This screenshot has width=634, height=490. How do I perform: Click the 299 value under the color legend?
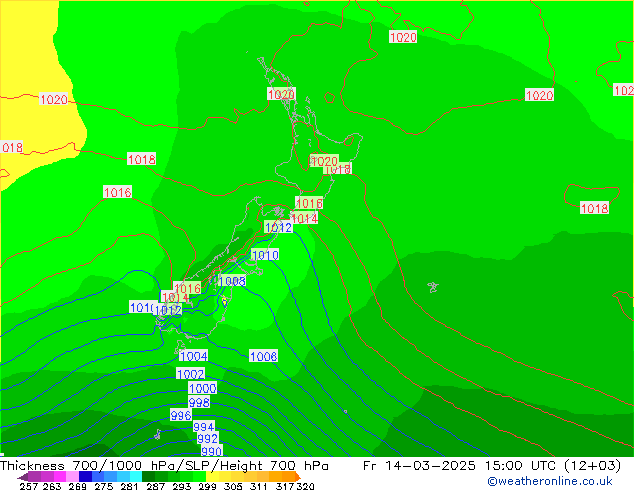tap(207, 486)
